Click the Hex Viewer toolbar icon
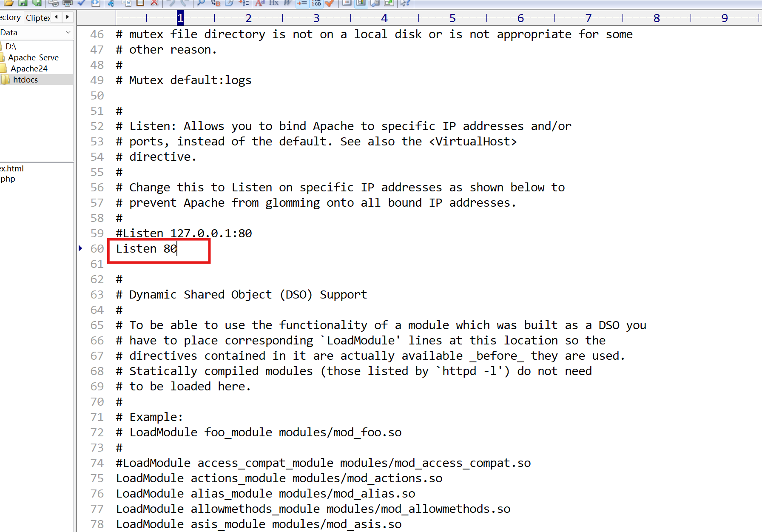 (274, 3)
